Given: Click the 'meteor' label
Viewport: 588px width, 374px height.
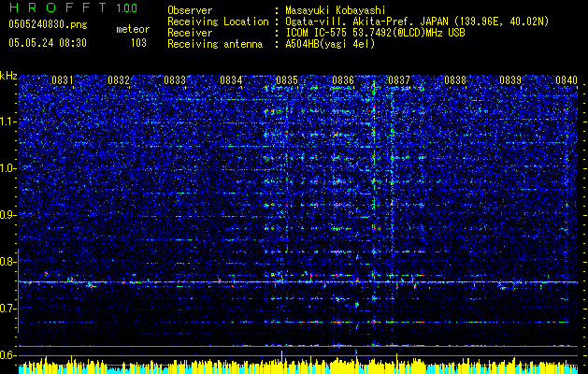Looking at the screenshot, I should coord(133,29).
